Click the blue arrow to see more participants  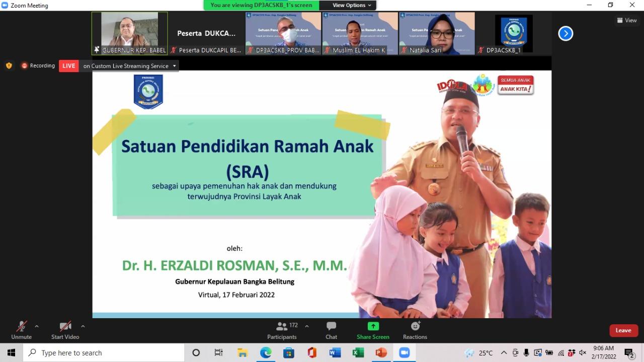click(566, 33)
